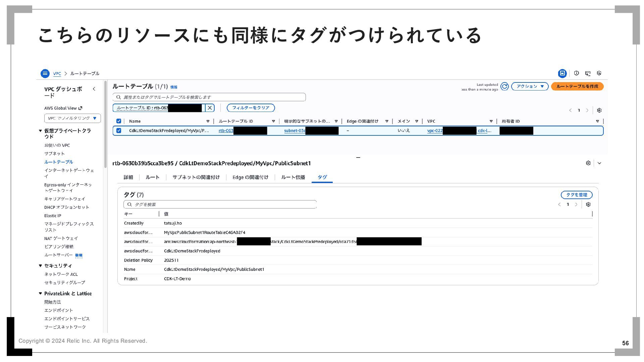Uncheck the CdkLtDemoStackPredeployed row checkbox
The image size is (644, 362).
pyautogui.click(x=119, y=131)
